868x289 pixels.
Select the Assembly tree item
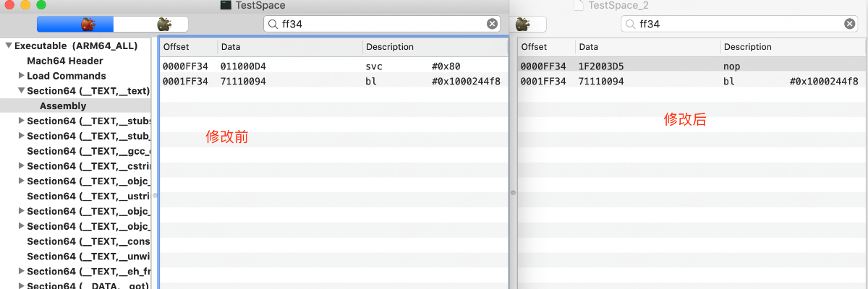pyautogui.click(x=63, y=106)
